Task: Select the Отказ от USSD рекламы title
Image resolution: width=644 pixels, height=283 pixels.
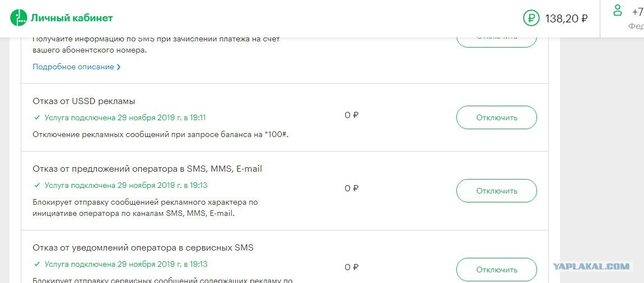Action: pyautogui.click(x=84, y=101)
